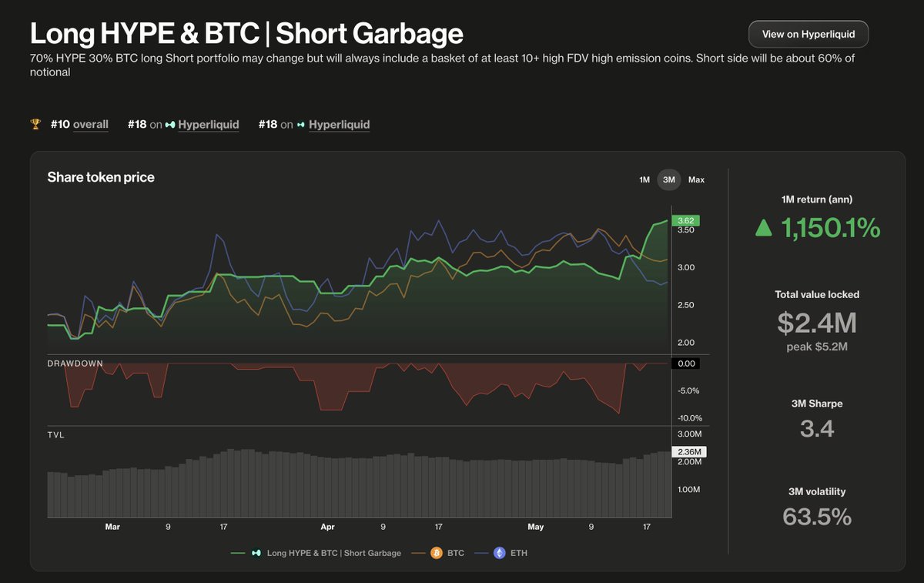Image resolution: width=924 pixels, height=583 pixels.
Task: Click the 3M volatility value 63.5%
Action: [x=817, y=516]
